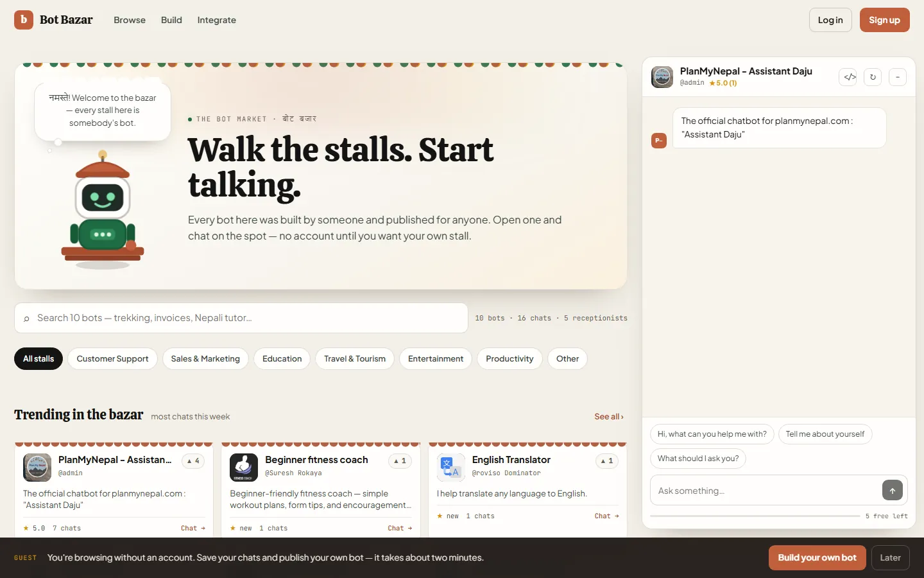Dismiss the banner with Later
The image size is (924, 578).
(x=890, y=557)
